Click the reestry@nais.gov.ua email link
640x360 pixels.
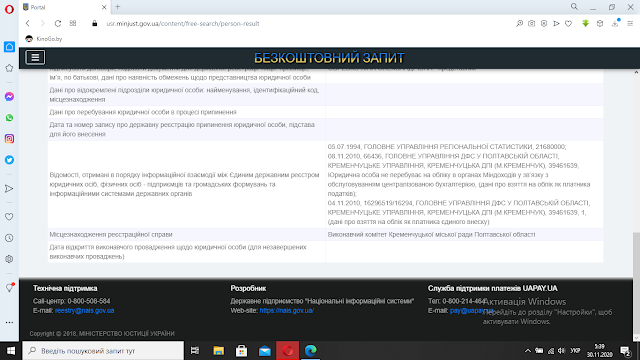point(84,311)
